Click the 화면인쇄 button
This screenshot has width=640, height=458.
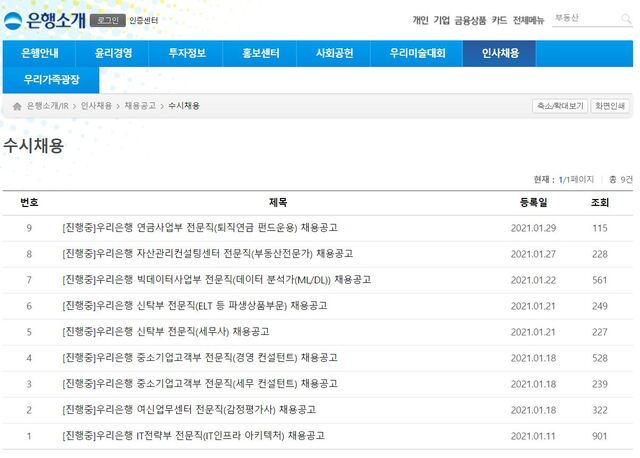tap(609, 105)
